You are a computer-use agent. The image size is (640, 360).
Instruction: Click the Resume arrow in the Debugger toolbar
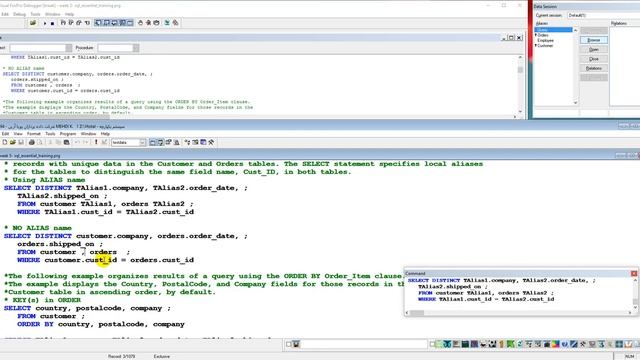point(45,23)
